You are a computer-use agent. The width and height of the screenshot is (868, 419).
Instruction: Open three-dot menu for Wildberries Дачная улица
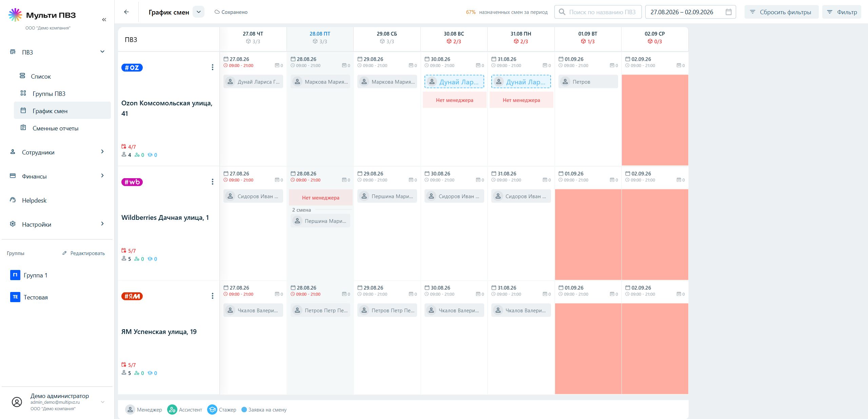click(x=213, y=182)
